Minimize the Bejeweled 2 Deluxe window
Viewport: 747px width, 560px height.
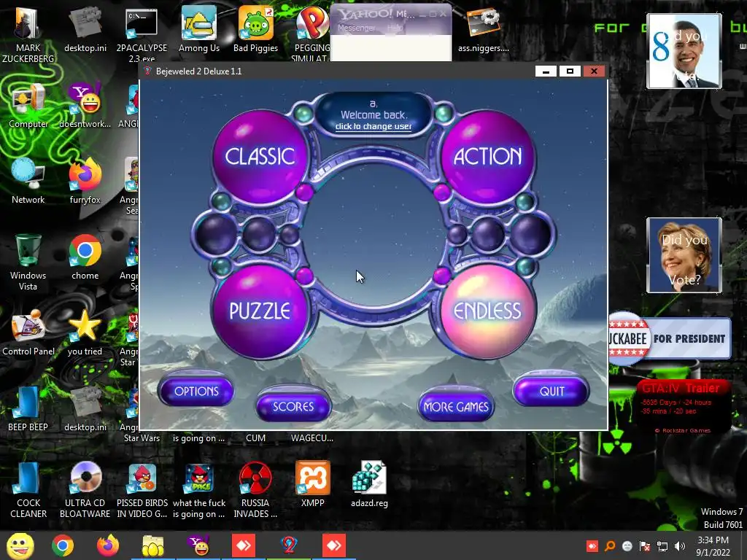pyautogui.click(x=546, y=71)
